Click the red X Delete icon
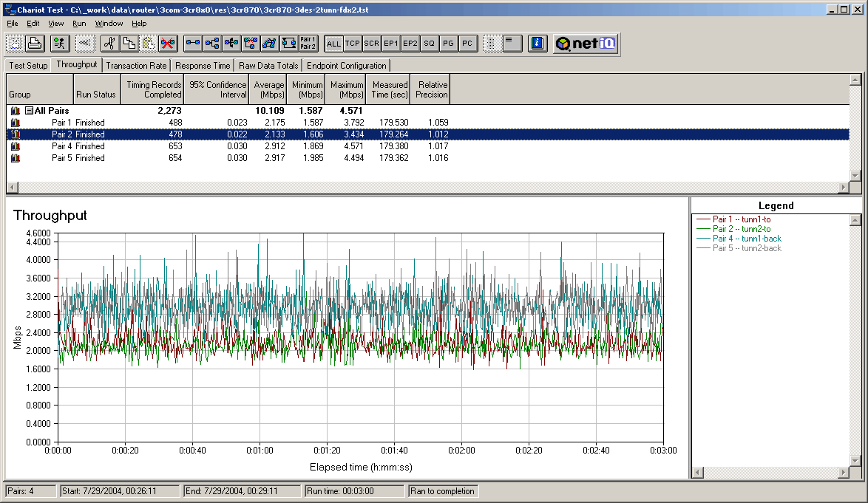This screenshot has height=503, width=868. [x=168, y=44]
